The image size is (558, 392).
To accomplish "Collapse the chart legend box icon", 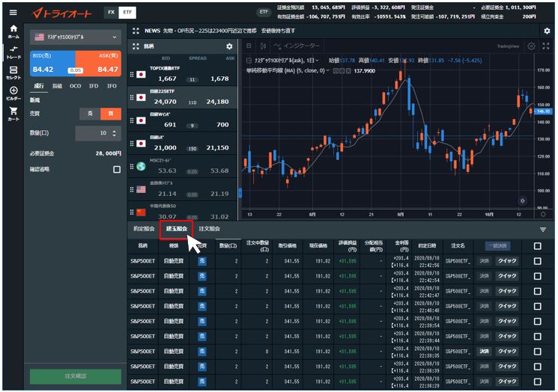I will pyautogui.click(x=249, y=61).
